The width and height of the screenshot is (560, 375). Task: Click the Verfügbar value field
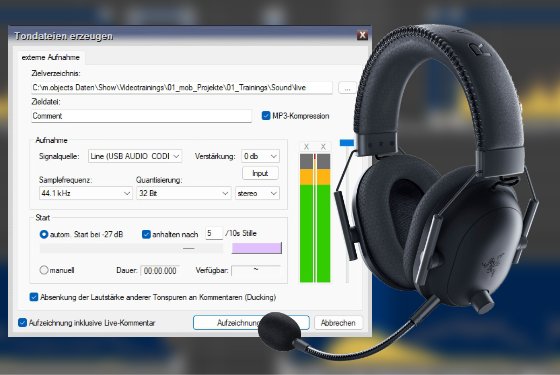[256, 271]
